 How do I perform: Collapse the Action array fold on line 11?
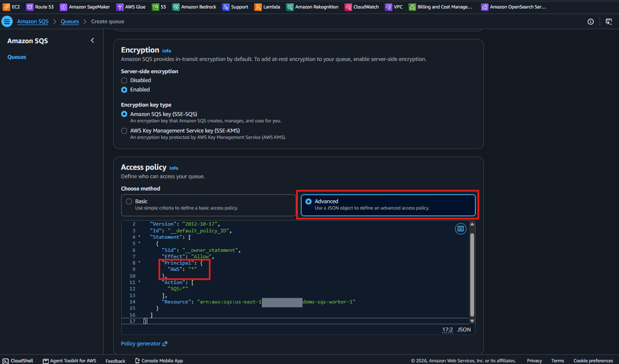pos(139,282)
